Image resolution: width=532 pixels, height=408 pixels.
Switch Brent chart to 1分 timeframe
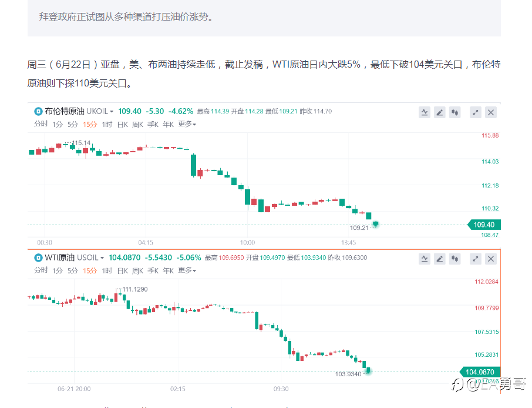57,124
